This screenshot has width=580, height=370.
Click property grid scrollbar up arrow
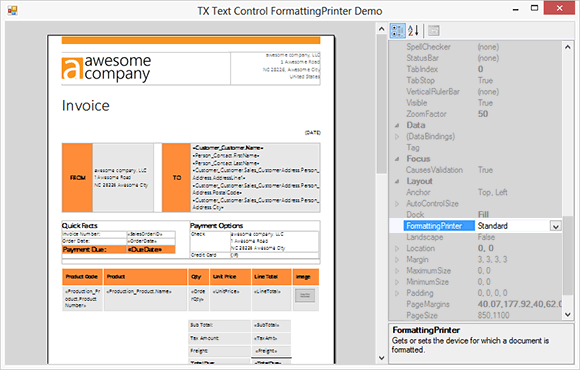click(x=568, y=47)
